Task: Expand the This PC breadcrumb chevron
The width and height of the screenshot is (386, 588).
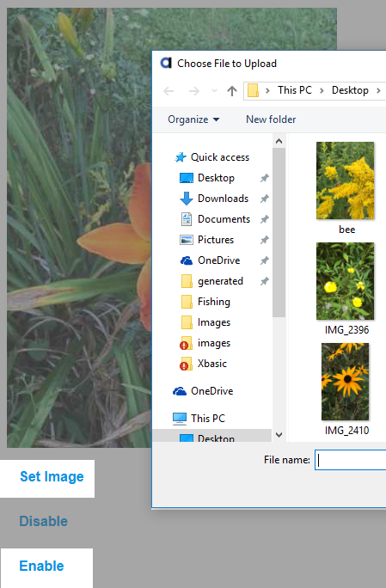Action: click(322, 90)
